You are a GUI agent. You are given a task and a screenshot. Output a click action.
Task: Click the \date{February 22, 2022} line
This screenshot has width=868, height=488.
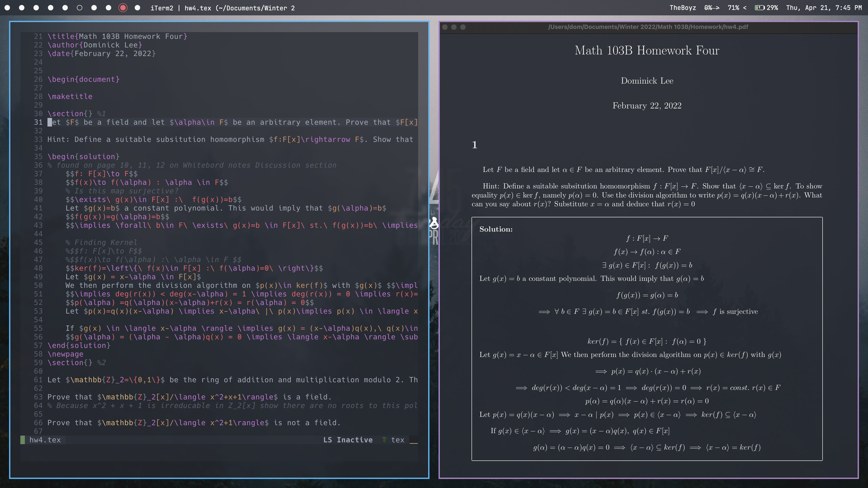click(x=101, y=54)
